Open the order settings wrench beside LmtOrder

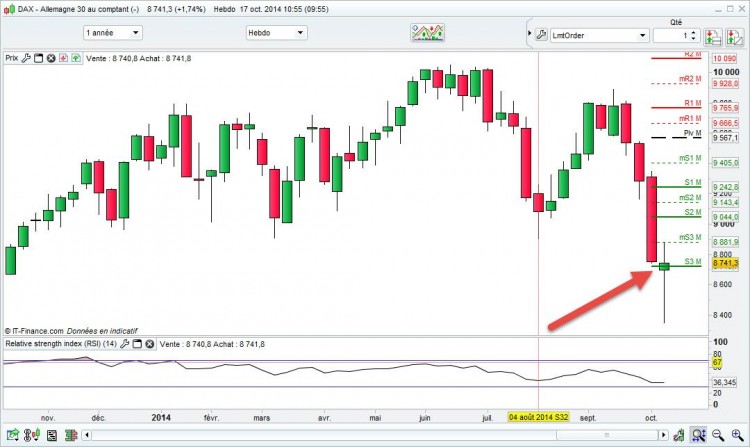(x=541, y=35)
